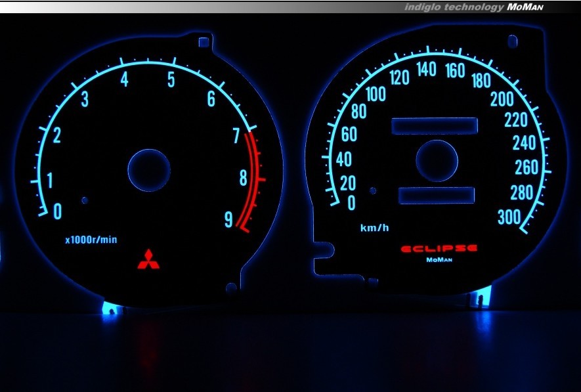
Task: Select speedometer number 160
Action: click(455, 70)
